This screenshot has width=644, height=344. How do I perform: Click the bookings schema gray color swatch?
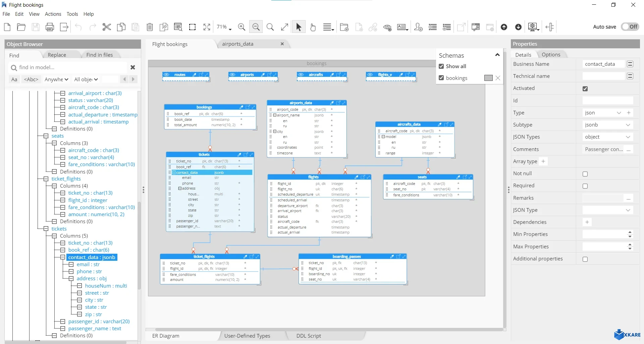pyautogui.click(x=488, y=78)
